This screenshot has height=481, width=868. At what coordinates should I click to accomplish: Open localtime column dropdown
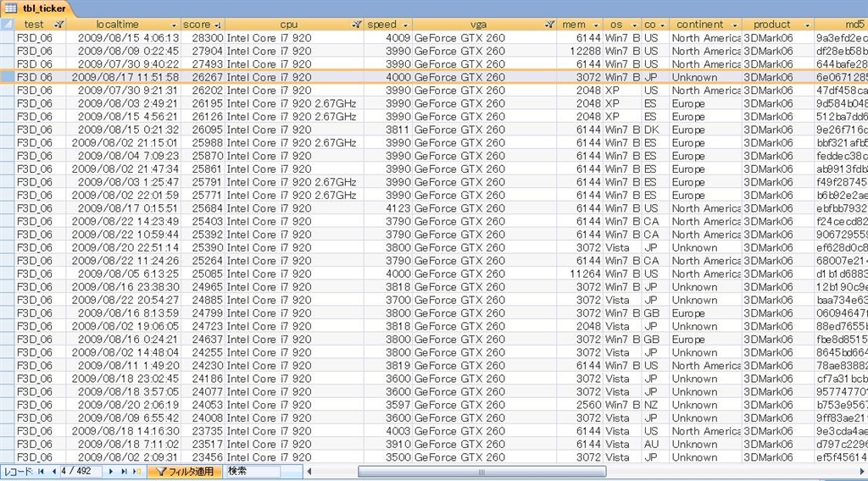(x=173, y=25)
